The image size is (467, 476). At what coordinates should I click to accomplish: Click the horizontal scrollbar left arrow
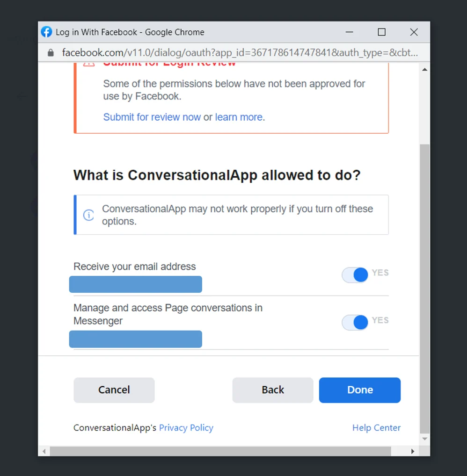pyautogui.click(x=44, y=451)
